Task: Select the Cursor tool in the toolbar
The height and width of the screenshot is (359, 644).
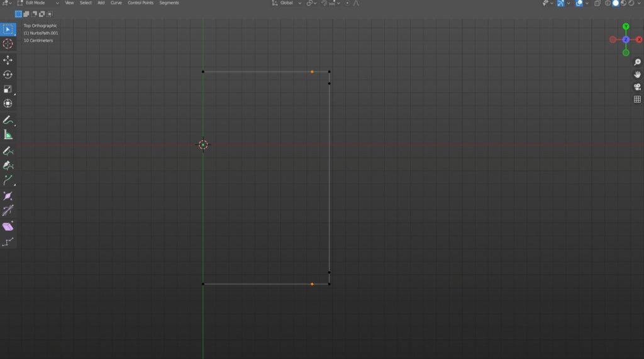Action: [x=8, y=44]
